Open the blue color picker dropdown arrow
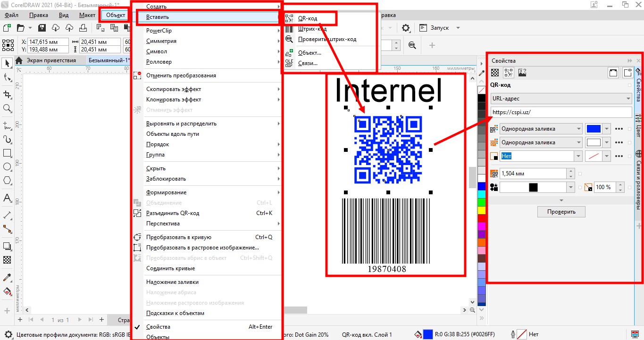This screenshot has width=644, height=340. (606, 129)
